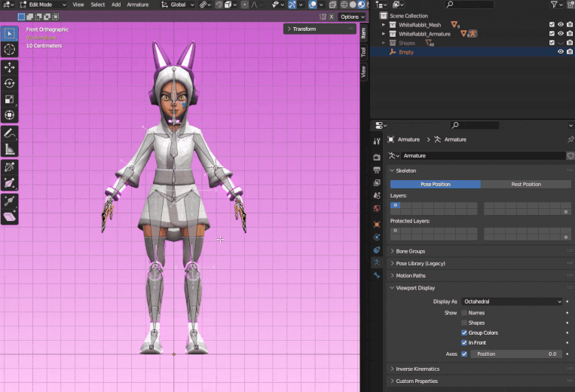The height and width of the screenshot is (392, 575).
Task: Expand the Bone Groups panel
Action: pyautogui.click(x=411, y=251)
